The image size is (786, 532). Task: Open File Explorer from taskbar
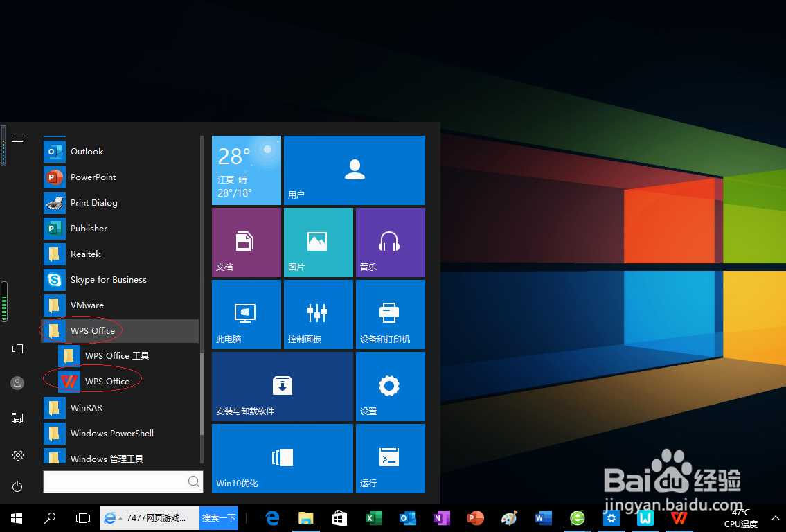pos(306,518)
